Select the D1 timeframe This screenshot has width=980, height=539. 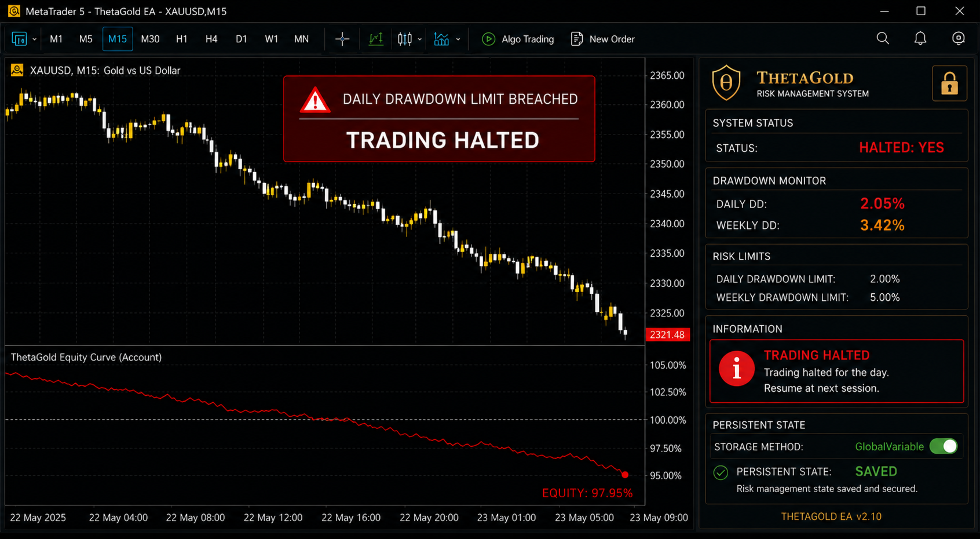click(x=241, y=39)
